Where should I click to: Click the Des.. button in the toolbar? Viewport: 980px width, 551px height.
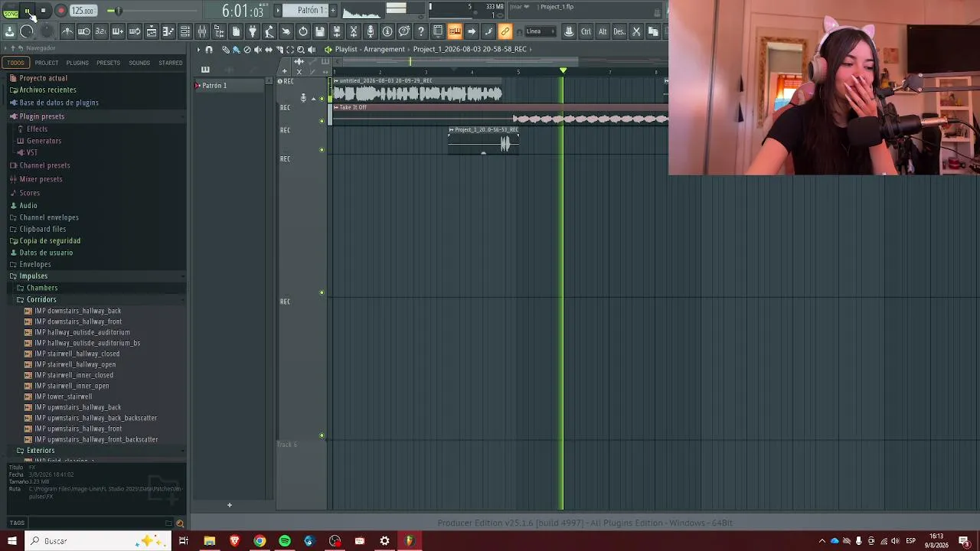click(x=619, y=31)
